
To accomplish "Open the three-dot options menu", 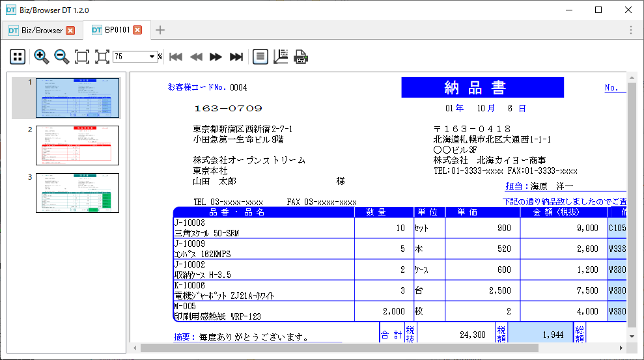I will click(x=630, y=30).
